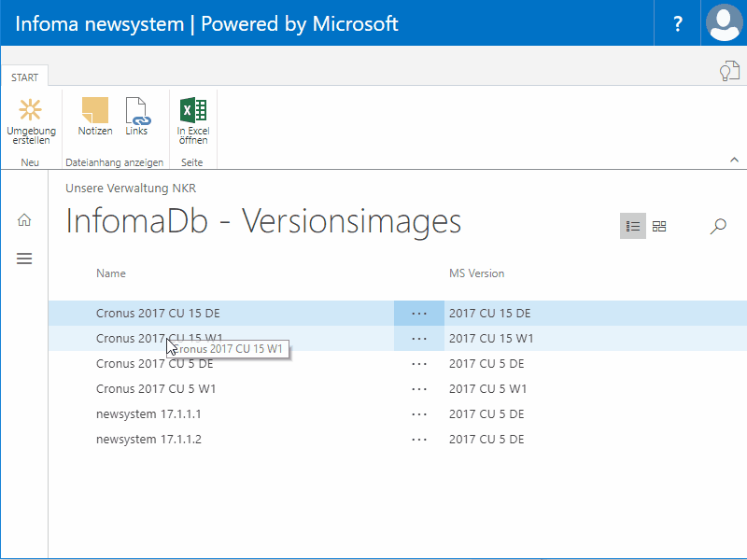Viewport: 747px width, 560px height.
Task: Open row menu for Cronus 2017 CU 15 DE
Action: click(x=419, y=314)
